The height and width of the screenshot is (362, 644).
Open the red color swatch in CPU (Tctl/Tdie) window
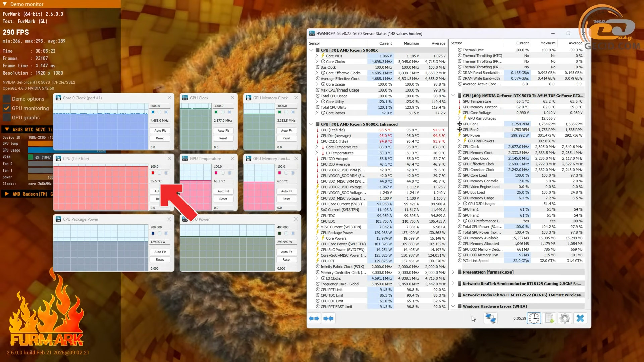153,173
